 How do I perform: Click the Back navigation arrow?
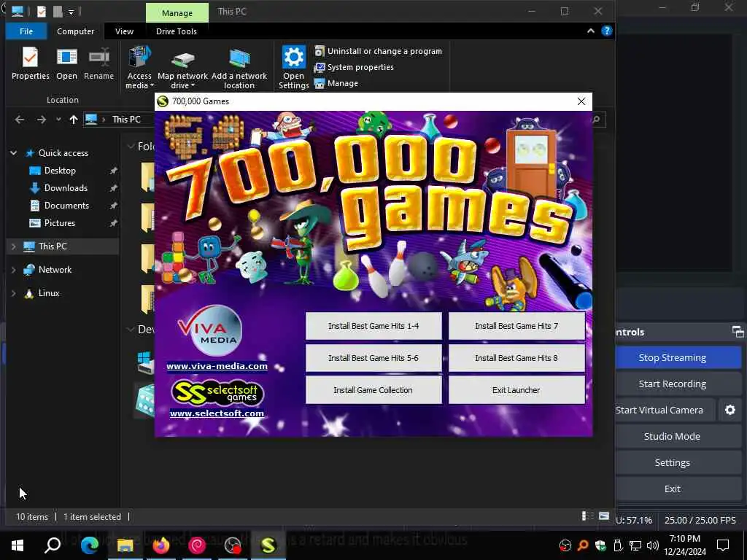(x=20, y=120)
